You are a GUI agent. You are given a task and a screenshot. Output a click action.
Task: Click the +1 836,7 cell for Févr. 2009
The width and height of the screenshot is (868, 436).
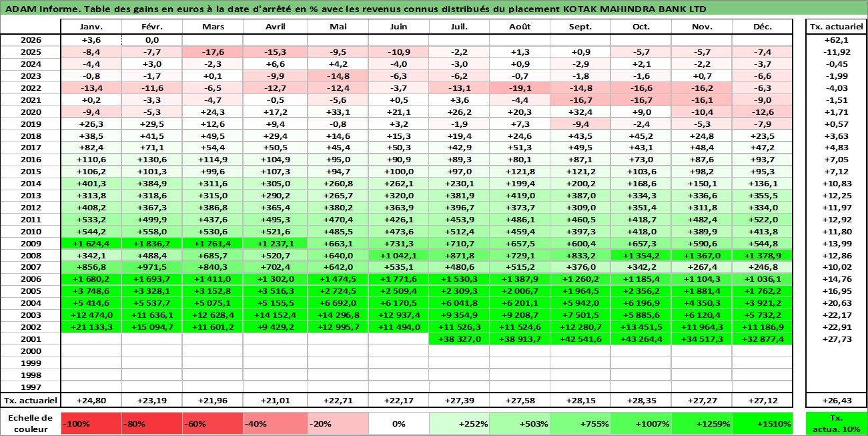(151, 243)
